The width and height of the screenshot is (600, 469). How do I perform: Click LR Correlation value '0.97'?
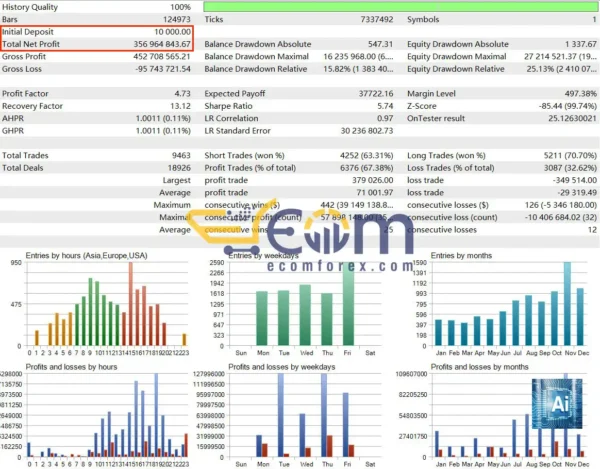pos(385,118)
